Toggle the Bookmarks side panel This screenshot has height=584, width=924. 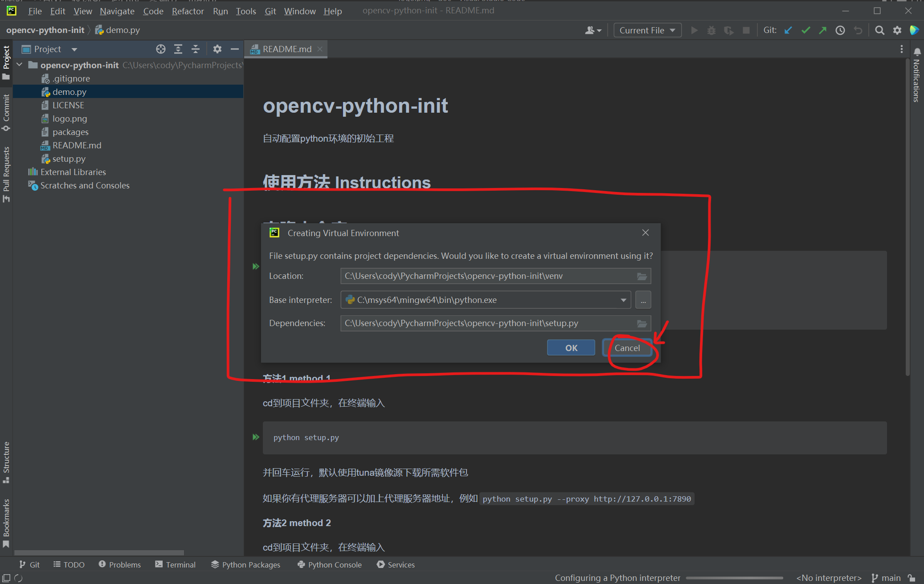[x=6, y=523]
